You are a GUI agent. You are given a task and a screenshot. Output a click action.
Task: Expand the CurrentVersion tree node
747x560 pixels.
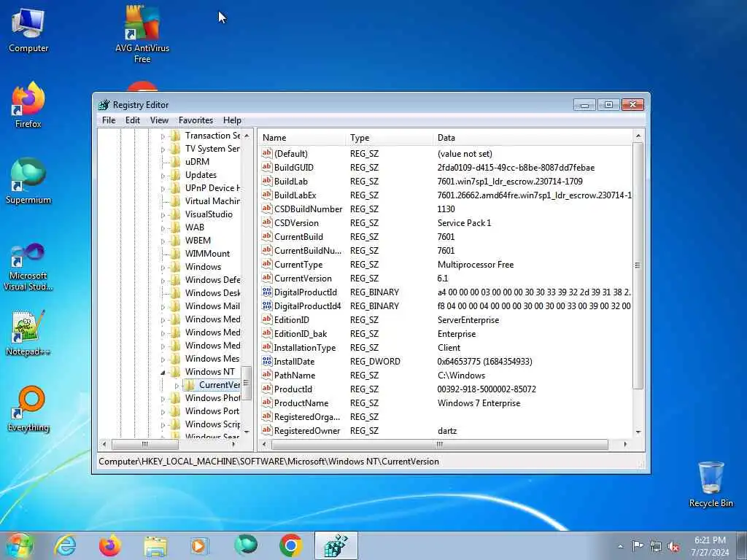coord(177,385)
